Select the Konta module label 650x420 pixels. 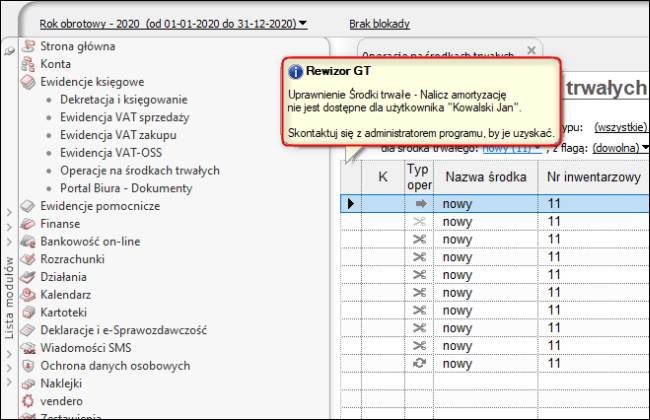(56, 64)
